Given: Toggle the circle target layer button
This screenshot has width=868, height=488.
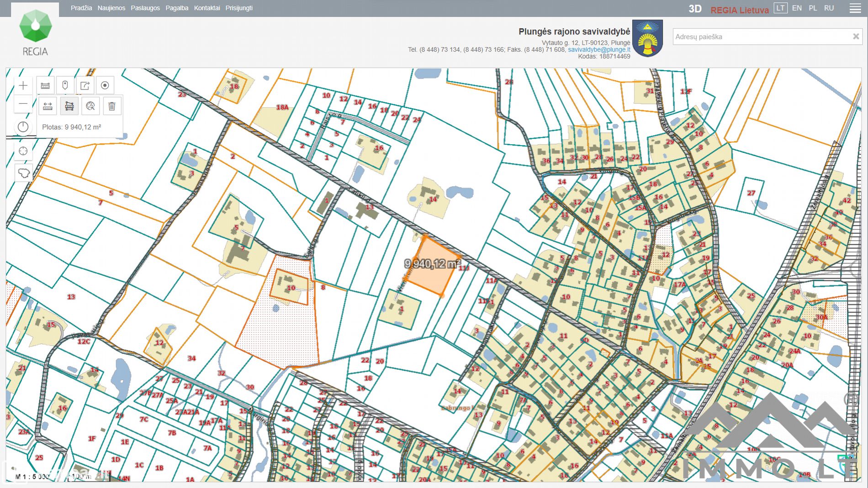Looking at the screenshot, I should (105, 85).
